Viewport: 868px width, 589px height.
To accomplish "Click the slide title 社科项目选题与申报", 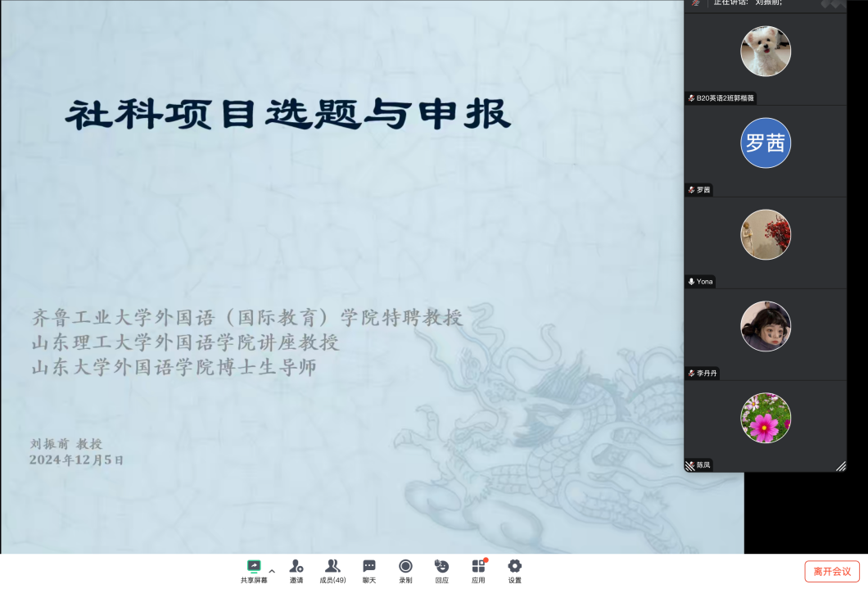I will [x=288, y=115].
